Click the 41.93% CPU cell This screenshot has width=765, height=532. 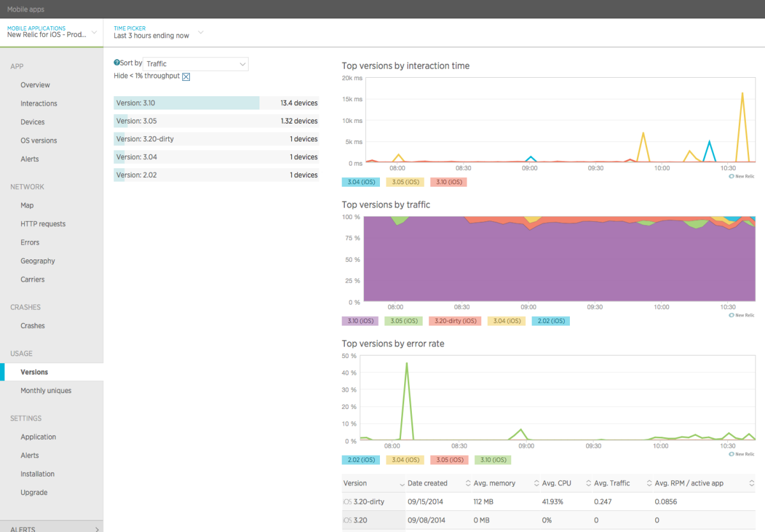pos(551,501)
